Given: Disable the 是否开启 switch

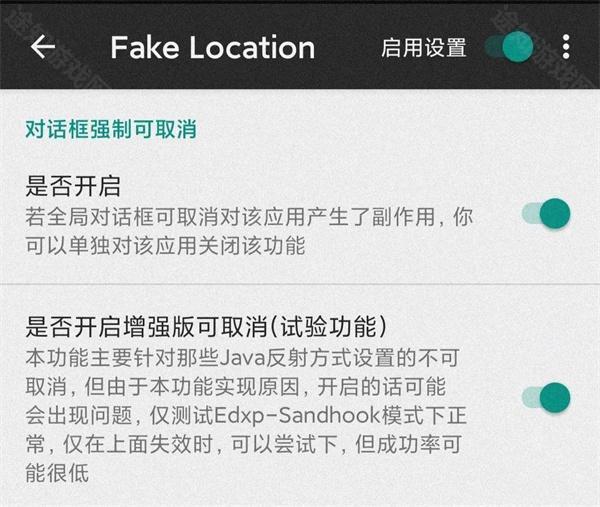Looking at the screenshot, I should point(546,214).
